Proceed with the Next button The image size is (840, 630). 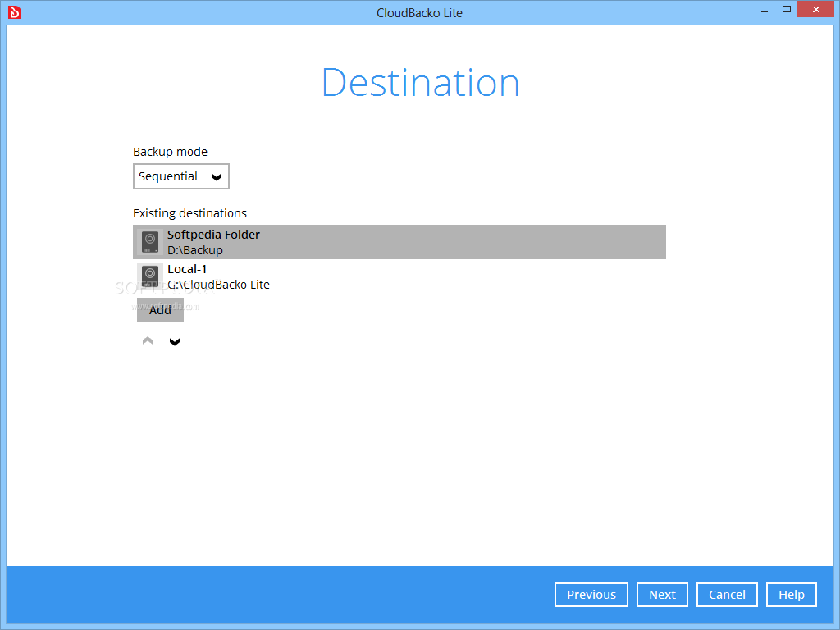[662, 595]
